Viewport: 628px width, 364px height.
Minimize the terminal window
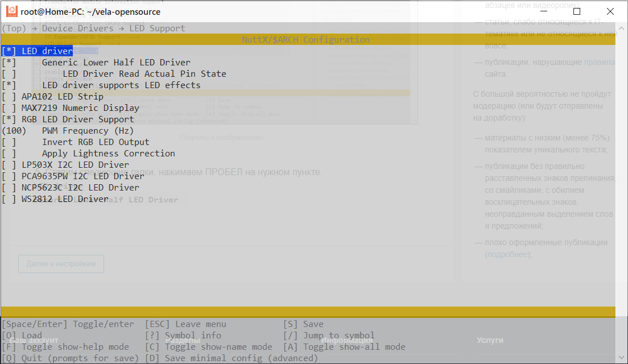pyautogui.click(x=543, y=11)
